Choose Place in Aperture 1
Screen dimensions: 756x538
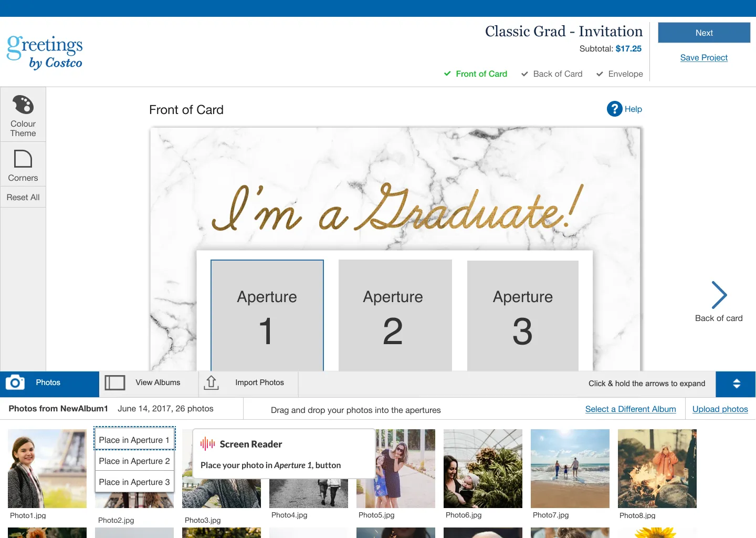pos(134,440)
